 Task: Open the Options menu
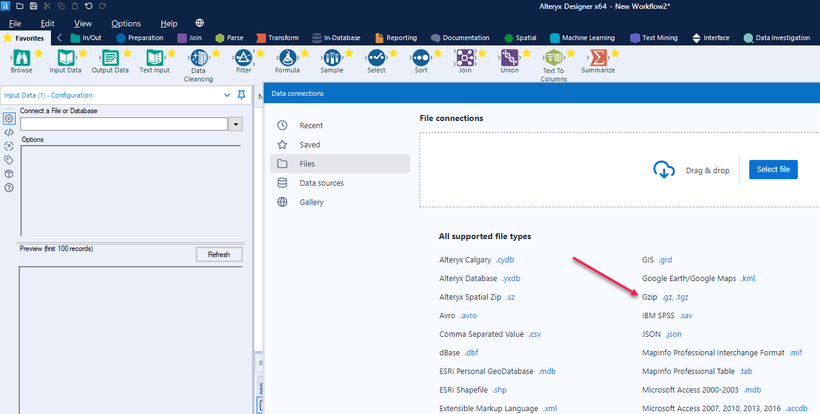(x=126, y=24)
